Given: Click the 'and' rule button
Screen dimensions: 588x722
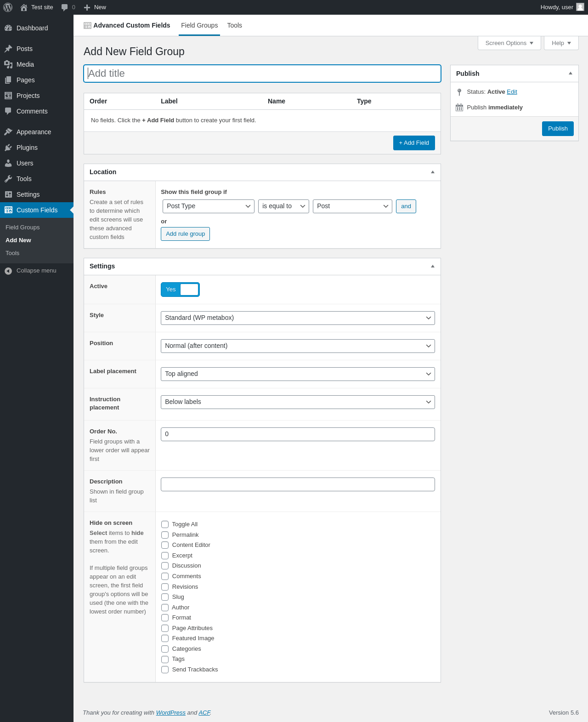Looking at the screenshot, I should point(406,206).
